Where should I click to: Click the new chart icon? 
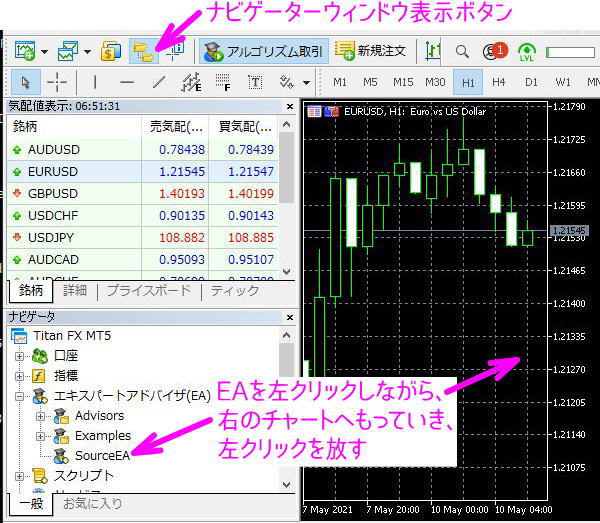click(25, 51)
